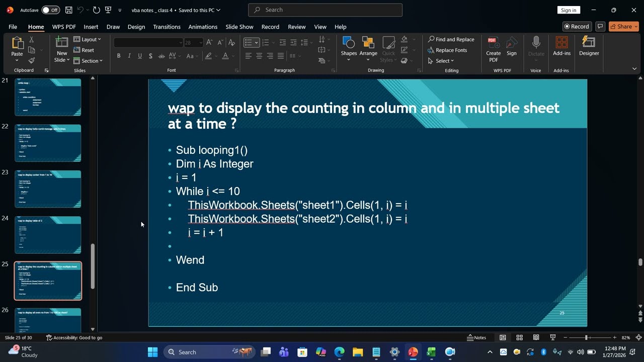
Task: Click Clear All Formatting icon
Action: (231, 43)
